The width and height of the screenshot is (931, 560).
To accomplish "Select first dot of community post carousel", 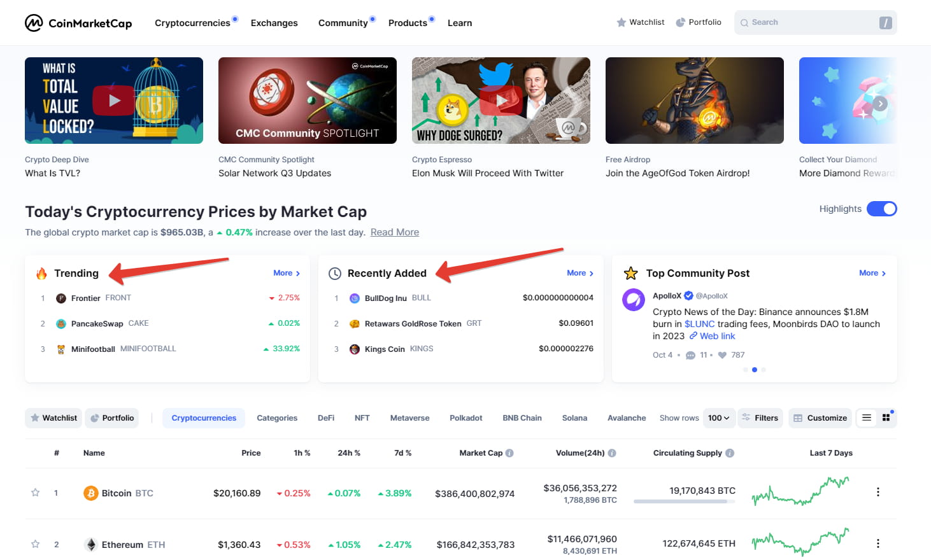I will coord(746,370).
